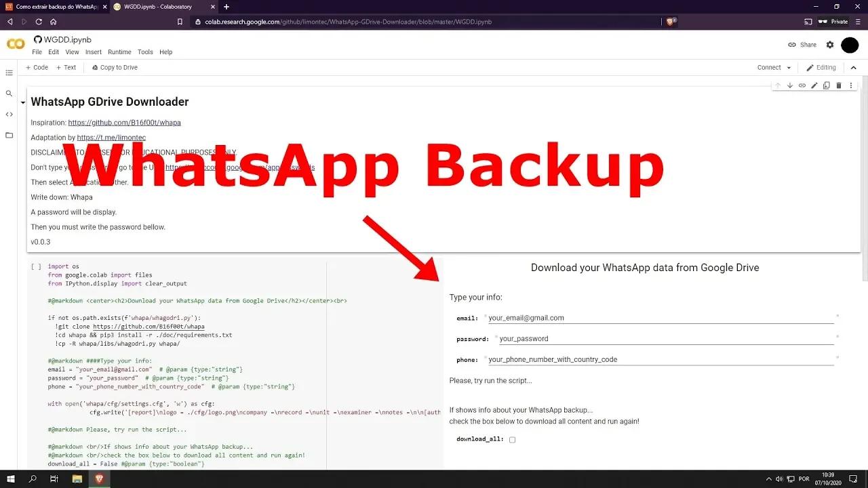Open notebook search with the magnifier icon

point(9,93)
